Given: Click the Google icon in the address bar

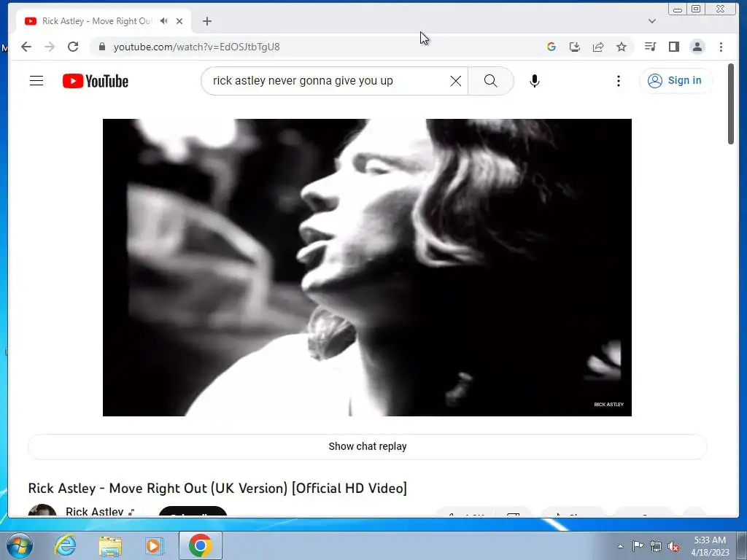Looking at the screenshot, I should coord(551,47).
